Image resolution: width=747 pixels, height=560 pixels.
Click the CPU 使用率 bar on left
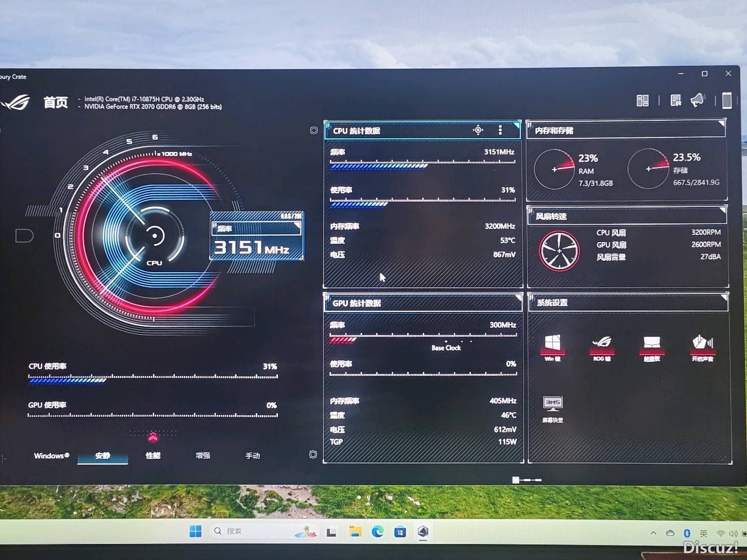point(153,378)
